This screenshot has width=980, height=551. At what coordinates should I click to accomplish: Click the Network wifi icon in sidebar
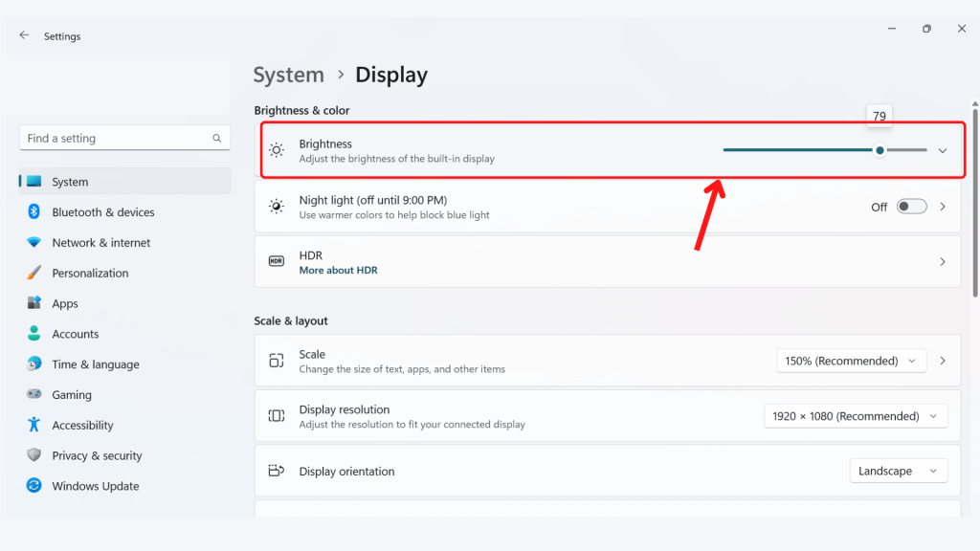(33, 242)
